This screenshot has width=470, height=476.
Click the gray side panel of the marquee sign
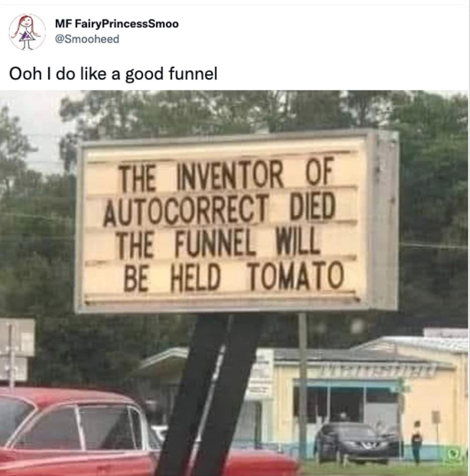click(383, 221)
